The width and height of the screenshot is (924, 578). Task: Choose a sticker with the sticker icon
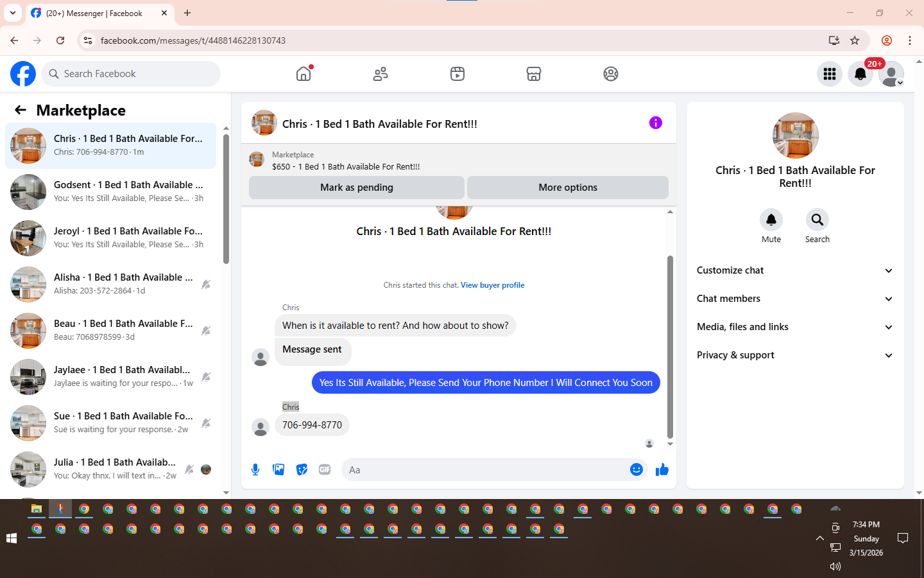pos(302,469)
